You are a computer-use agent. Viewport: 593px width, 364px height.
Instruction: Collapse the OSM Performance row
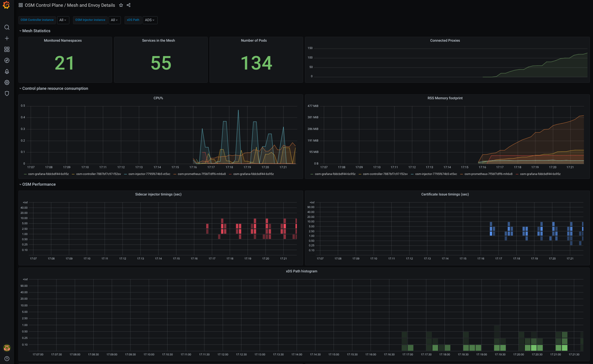[x=39, y=184]
